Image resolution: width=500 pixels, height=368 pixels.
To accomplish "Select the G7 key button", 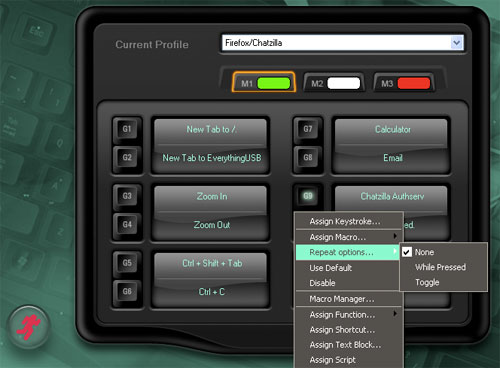I will 308,129.
